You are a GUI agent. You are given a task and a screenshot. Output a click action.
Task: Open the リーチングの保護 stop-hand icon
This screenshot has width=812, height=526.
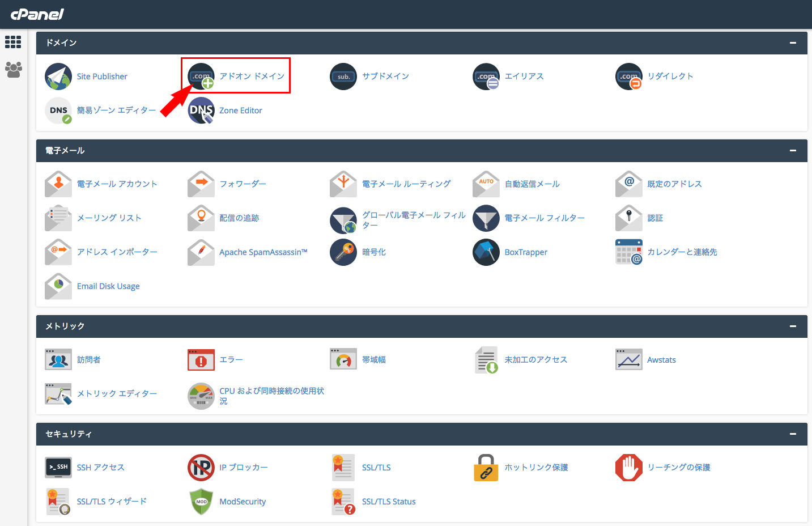629,468
